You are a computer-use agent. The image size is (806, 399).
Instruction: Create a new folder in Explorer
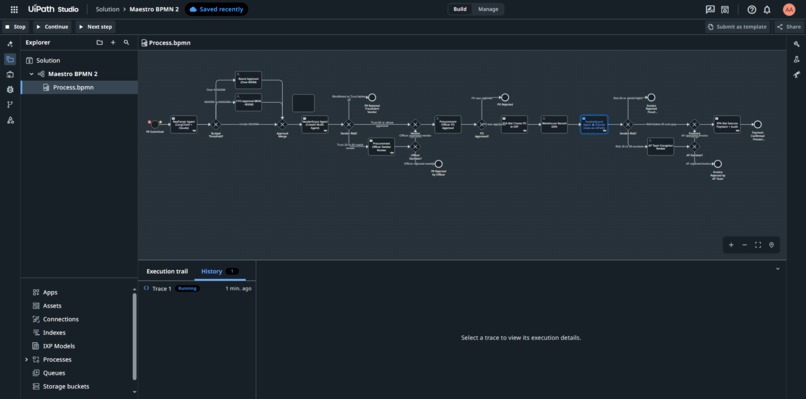[100, 43]
